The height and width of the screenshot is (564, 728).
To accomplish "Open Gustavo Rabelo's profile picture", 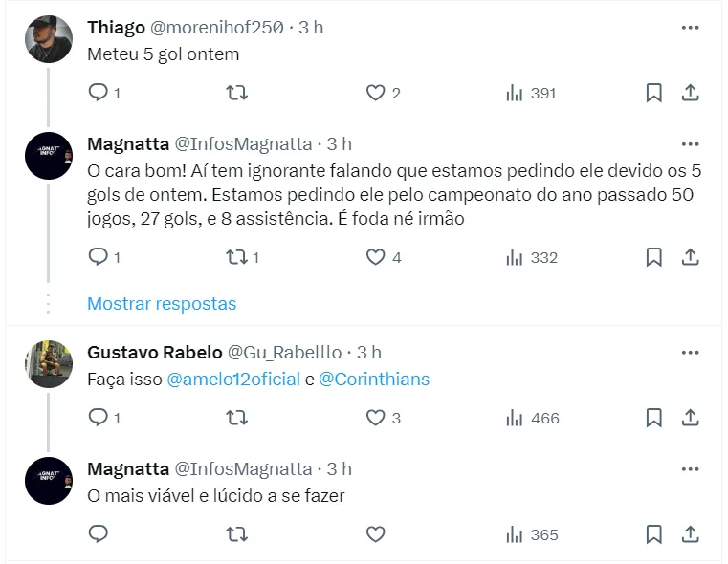I will (49, 364).
